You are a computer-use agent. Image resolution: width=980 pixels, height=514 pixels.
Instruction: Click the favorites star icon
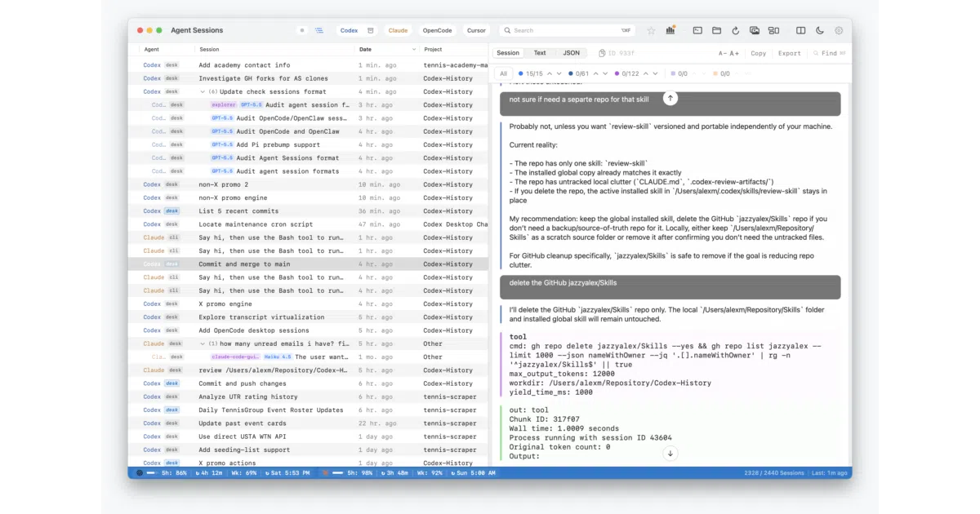[x=651, y=30]
